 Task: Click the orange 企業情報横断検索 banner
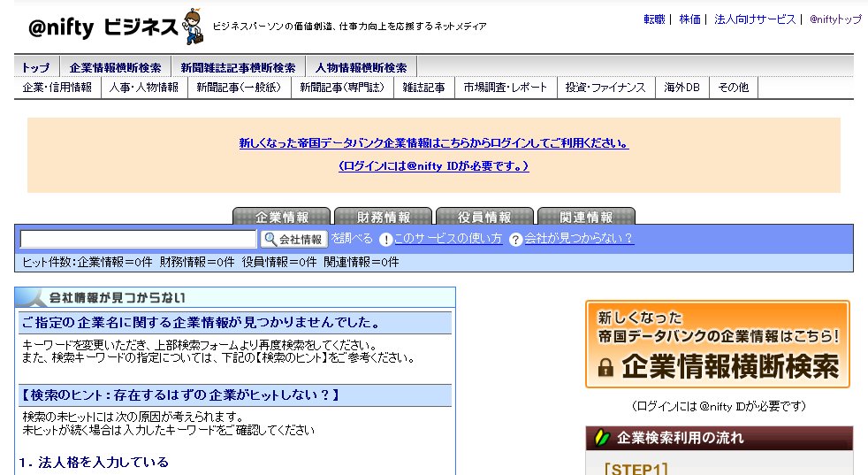point(718,344)
